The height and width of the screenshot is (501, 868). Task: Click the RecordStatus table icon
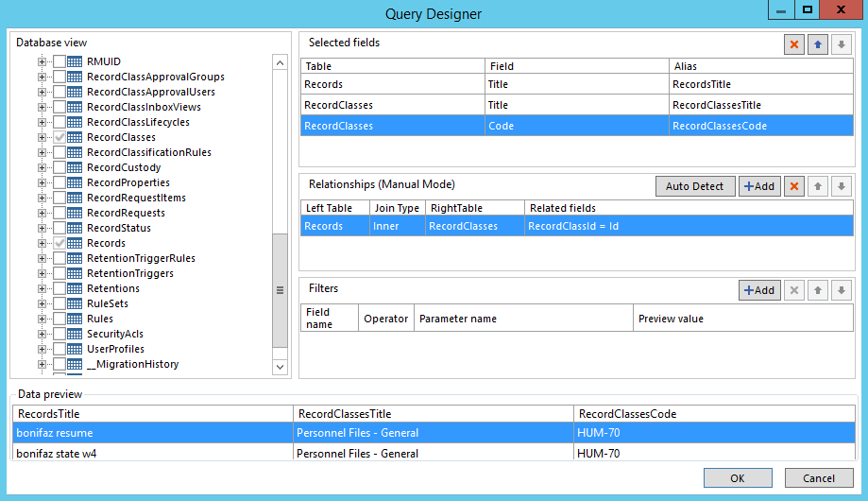point(75,228)
